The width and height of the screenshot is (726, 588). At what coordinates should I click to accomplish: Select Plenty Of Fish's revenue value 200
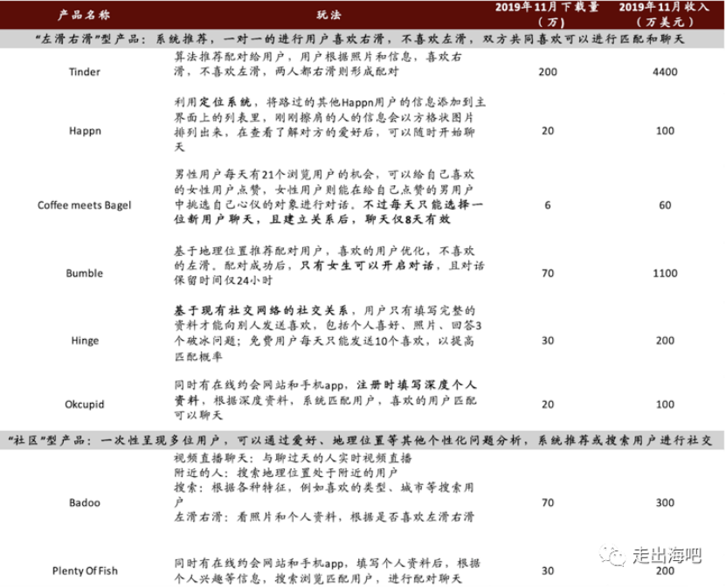tap(665, 571)
